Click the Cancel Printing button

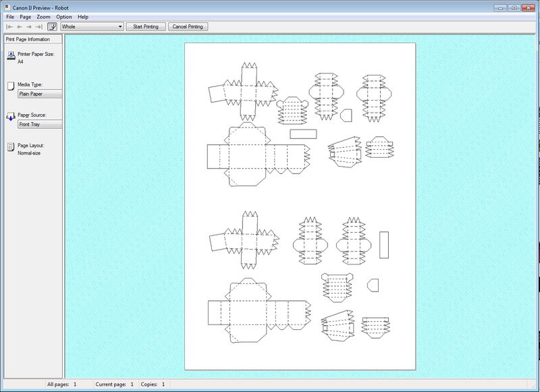point(188,26)
